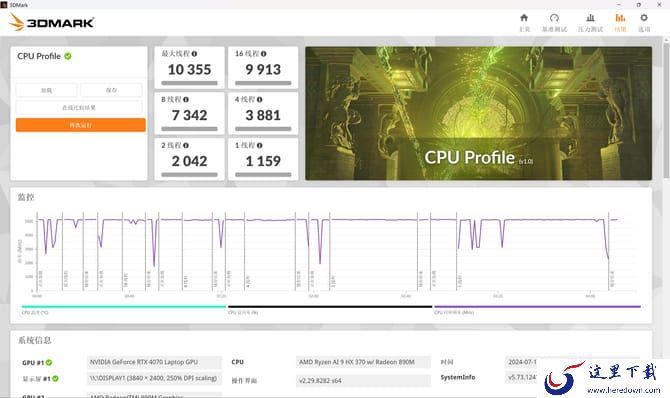670x398 pixels.
Task: Toggle the purple CPU clock frequency legend
Action: click(x=537, y=307)
